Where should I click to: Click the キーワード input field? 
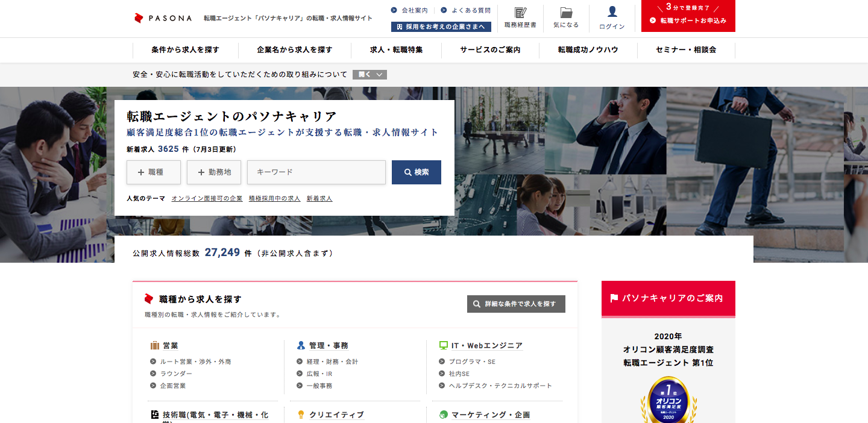(x=316, y=172)
